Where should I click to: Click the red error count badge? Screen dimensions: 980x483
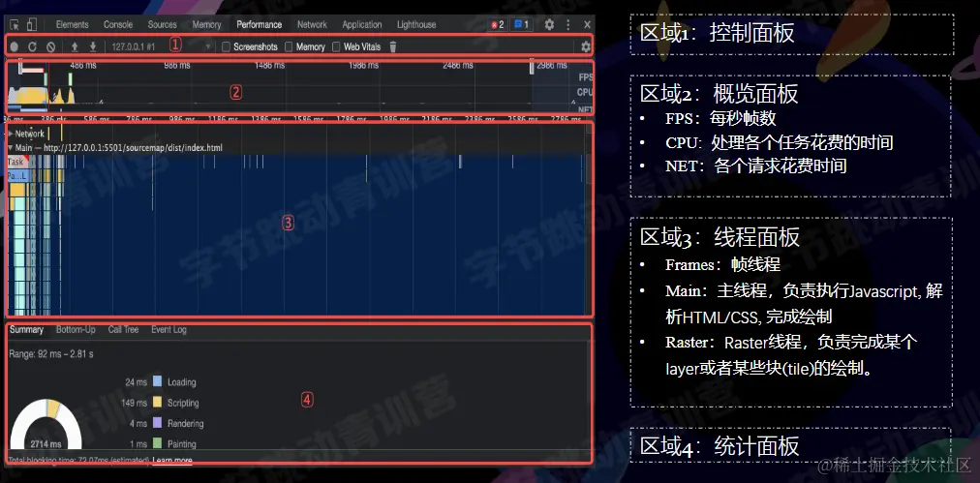coord(498,24)
